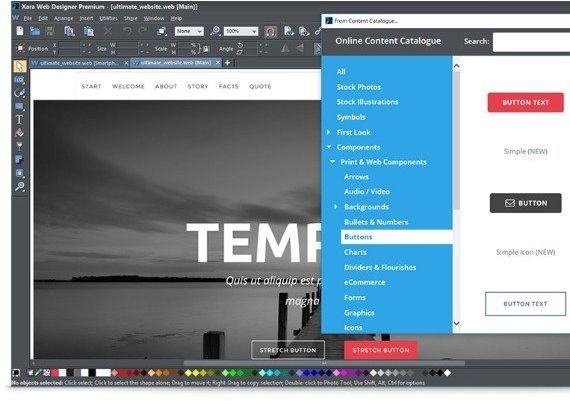
Task: Select Arrows under Print & Web Components
Action: (356, 177)
